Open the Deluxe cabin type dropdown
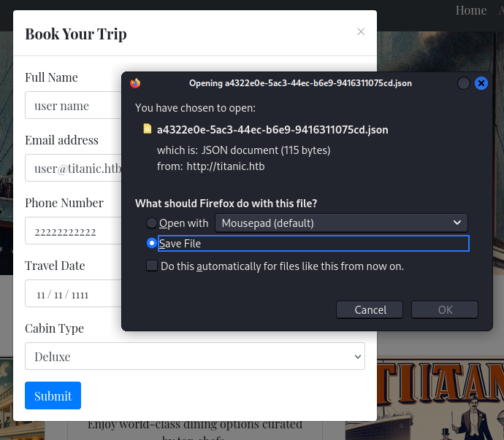 tap(195, 356)
